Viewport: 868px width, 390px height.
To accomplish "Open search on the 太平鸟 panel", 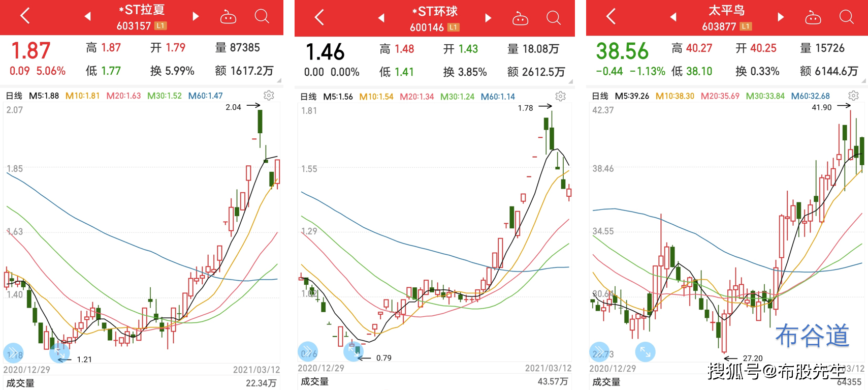I will click(847, 17).
